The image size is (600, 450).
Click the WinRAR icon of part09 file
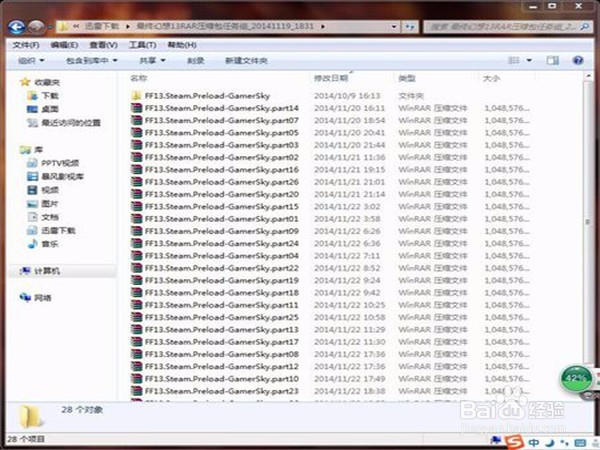tap(136, 231)
